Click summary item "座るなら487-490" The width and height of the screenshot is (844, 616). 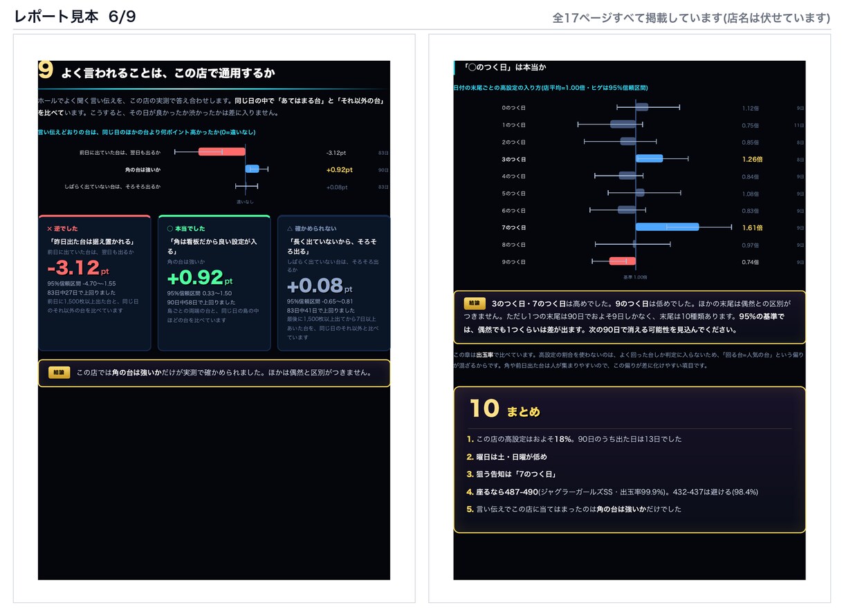pos(612,492)
